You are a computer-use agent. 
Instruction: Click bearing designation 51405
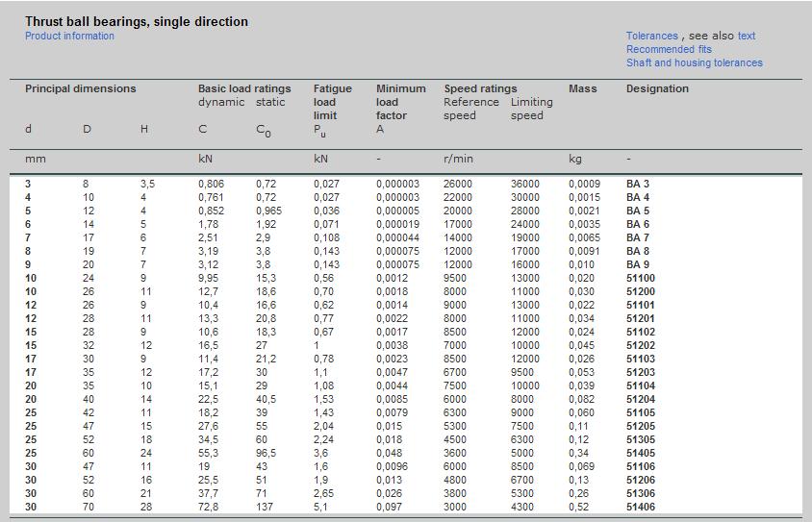[x=640, y=454]
